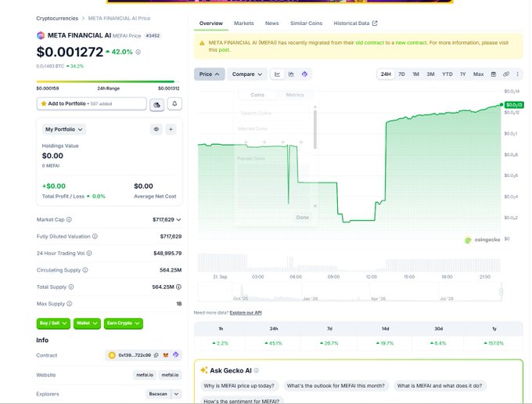Open the Price dropdown on chart
The image size is (532, 404).
[210, 74]
